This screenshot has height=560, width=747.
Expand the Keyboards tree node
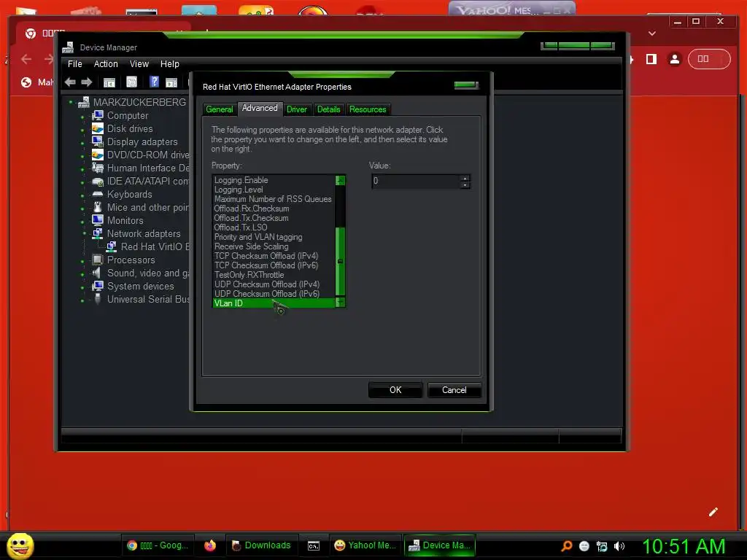coord(82,195)
